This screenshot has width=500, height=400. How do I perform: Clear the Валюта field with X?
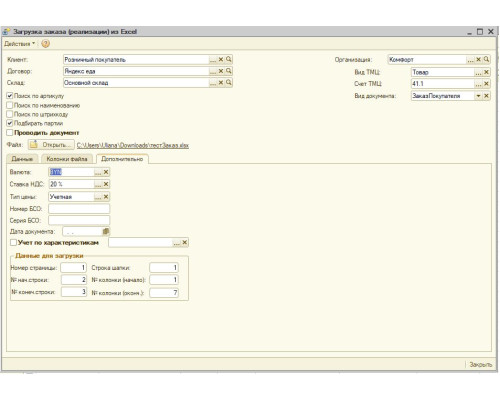tap(106, 172)
